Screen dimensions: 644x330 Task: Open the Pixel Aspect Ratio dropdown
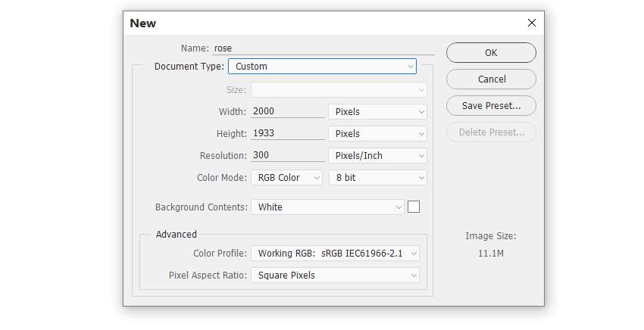pyautogui.click(x=335, y=276)
